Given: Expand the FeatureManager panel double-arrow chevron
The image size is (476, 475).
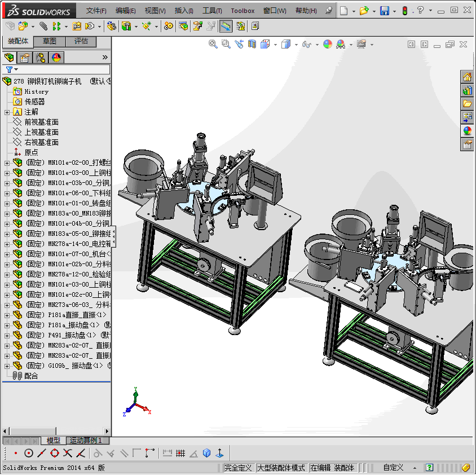Looking at the screenshot, I should 105,57.
